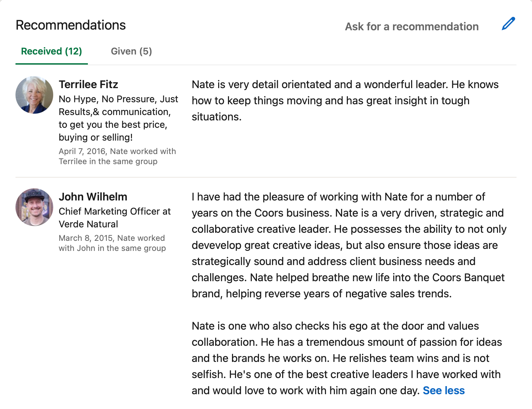Click the Recommendations section heading

pyautogui.click(x=71, y=25)
